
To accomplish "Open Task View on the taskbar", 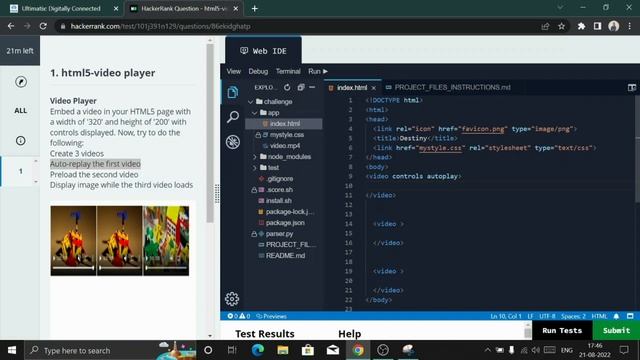I will (232, 350).
